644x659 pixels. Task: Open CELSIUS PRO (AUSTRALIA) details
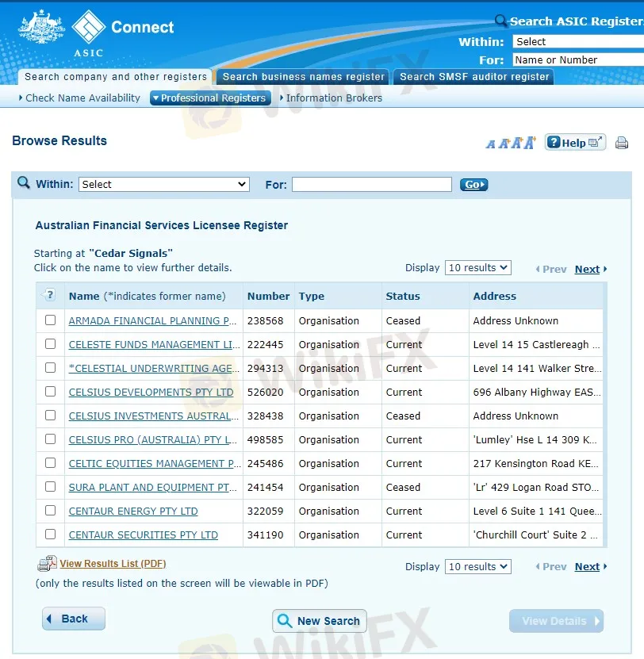coord(152,439)
